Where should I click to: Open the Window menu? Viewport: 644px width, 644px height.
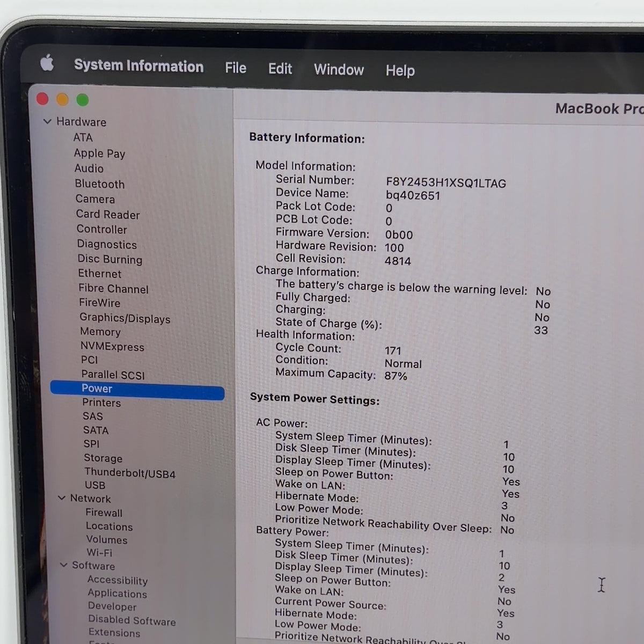pyautogui.click(x=339, y=70)
